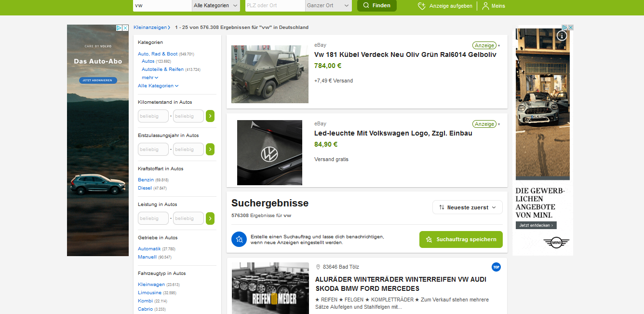Filter by Diesel fuel type
Viewport: 644px width, 314px height.
(145, 188)
